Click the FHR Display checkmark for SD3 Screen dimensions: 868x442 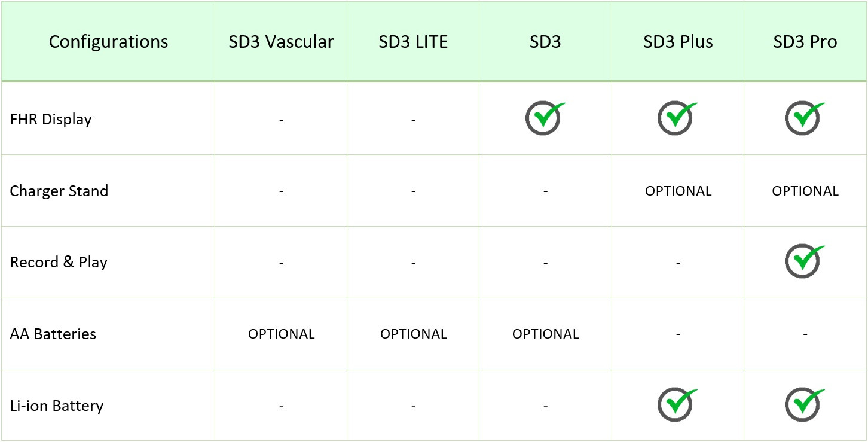point(545,118)
